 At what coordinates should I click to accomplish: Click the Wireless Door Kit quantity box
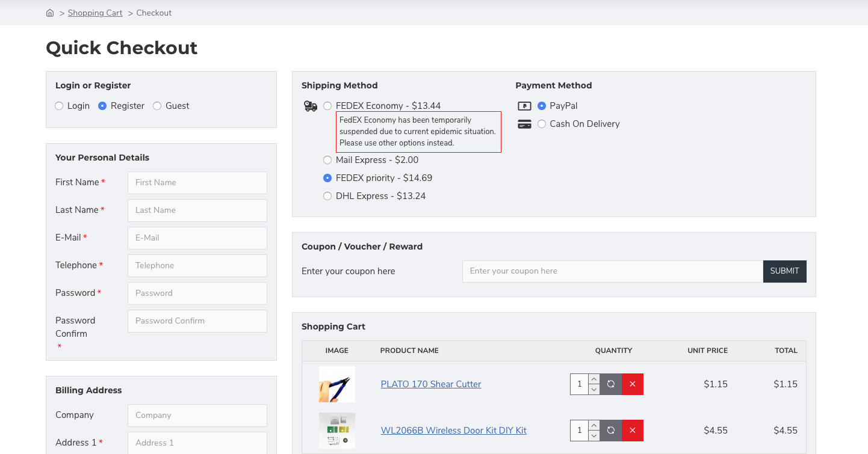tap(580, 431)
